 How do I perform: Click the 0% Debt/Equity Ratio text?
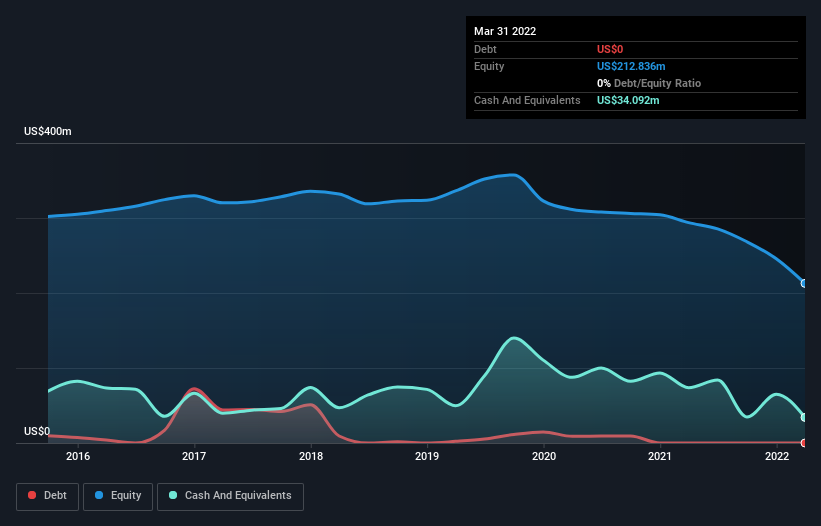(649, 83)
